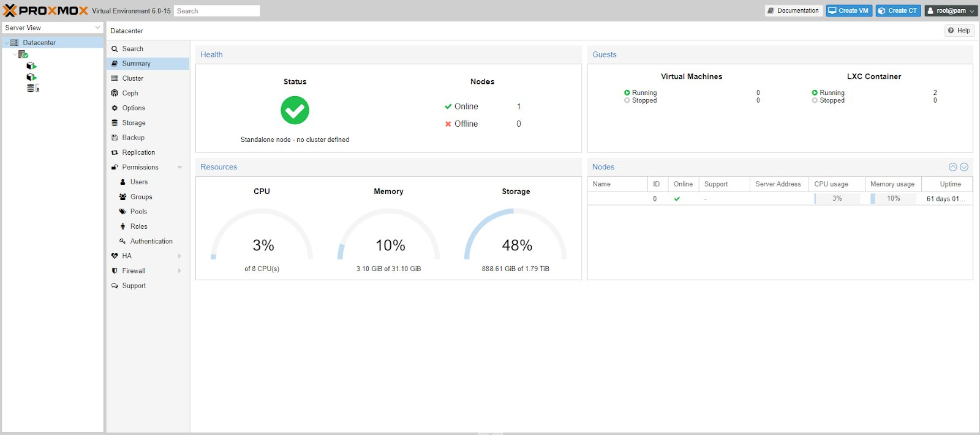
Task: Click the Memory 10% gauge
Action: [x=389, y=234]
